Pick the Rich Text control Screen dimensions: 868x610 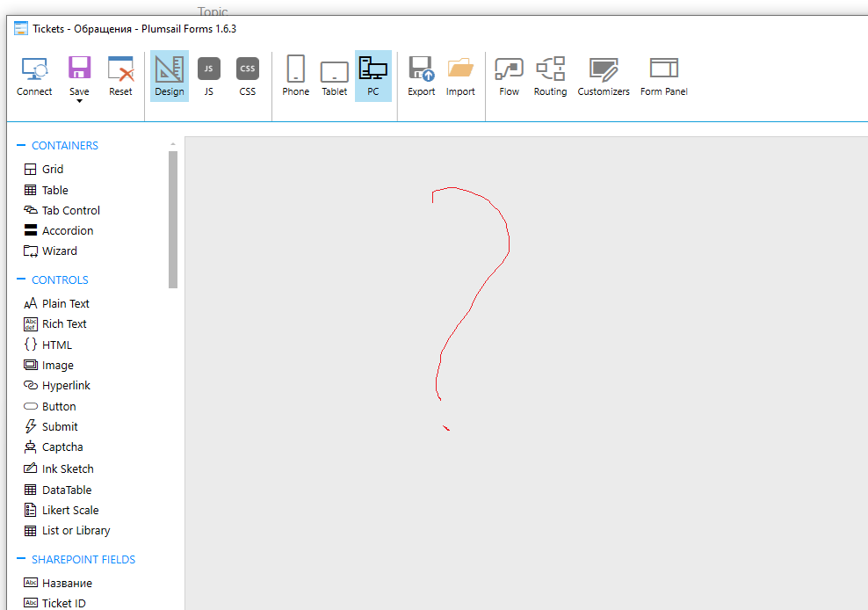click(x=55, y=323)
